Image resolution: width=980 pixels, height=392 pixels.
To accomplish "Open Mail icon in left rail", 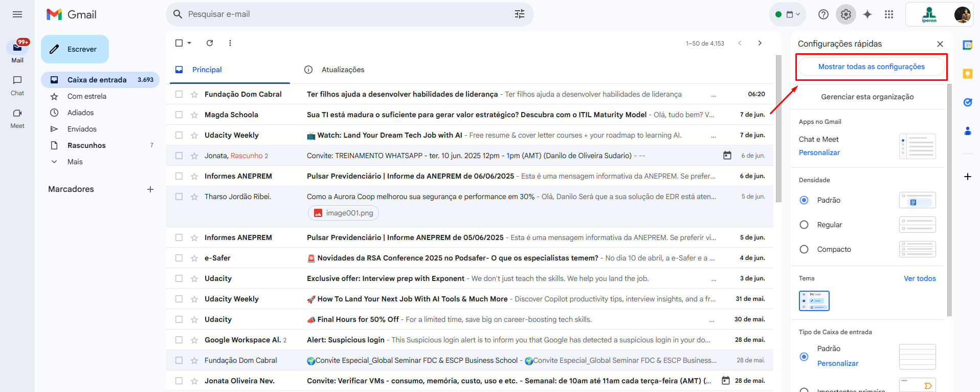I will tap(17, 48).
